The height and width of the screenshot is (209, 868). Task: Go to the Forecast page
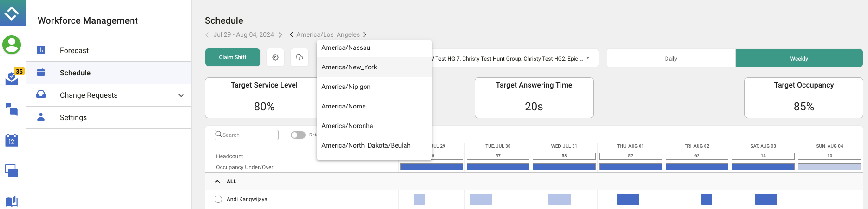(74, 50)
